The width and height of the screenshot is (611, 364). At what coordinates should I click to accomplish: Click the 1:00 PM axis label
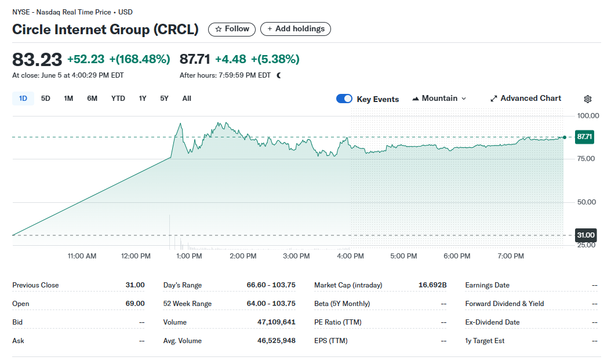click(189, 256)
